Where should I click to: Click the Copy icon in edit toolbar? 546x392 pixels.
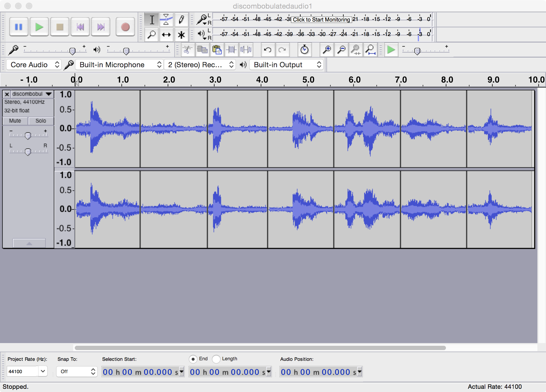202,50
